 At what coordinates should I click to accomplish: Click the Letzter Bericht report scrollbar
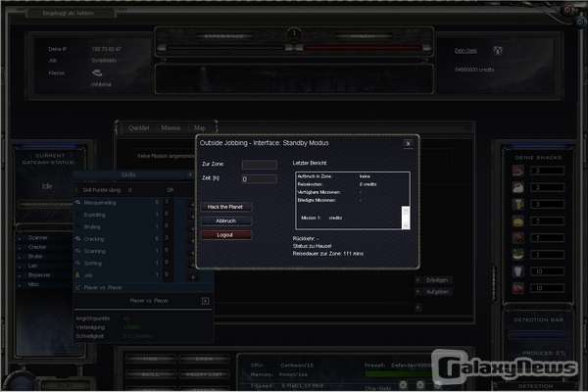pos(406,217)
